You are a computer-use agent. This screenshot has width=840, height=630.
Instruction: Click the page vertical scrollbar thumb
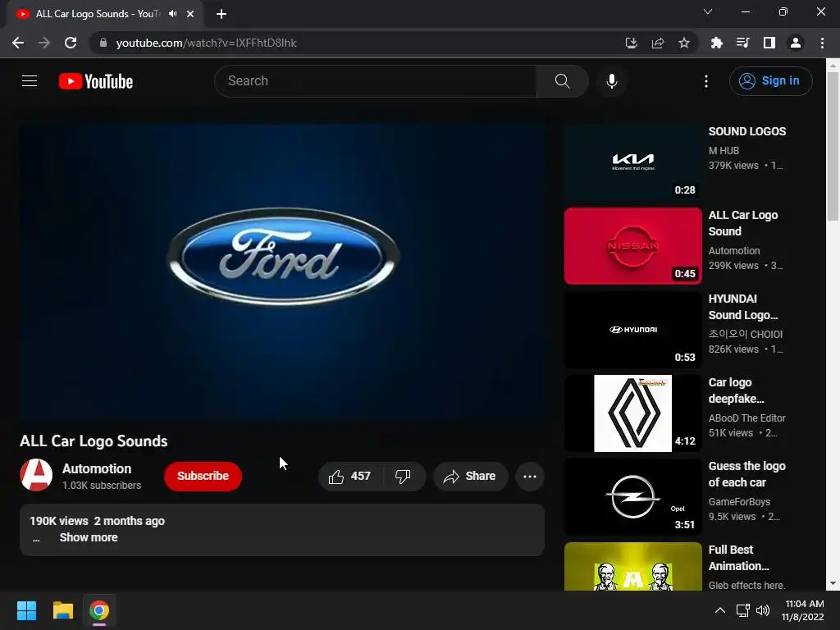click(x=833, y=146)
